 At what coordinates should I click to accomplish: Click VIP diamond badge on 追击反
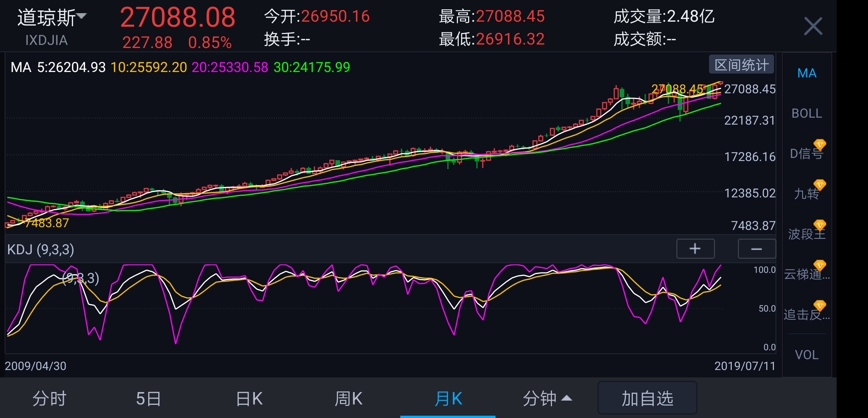820,306
